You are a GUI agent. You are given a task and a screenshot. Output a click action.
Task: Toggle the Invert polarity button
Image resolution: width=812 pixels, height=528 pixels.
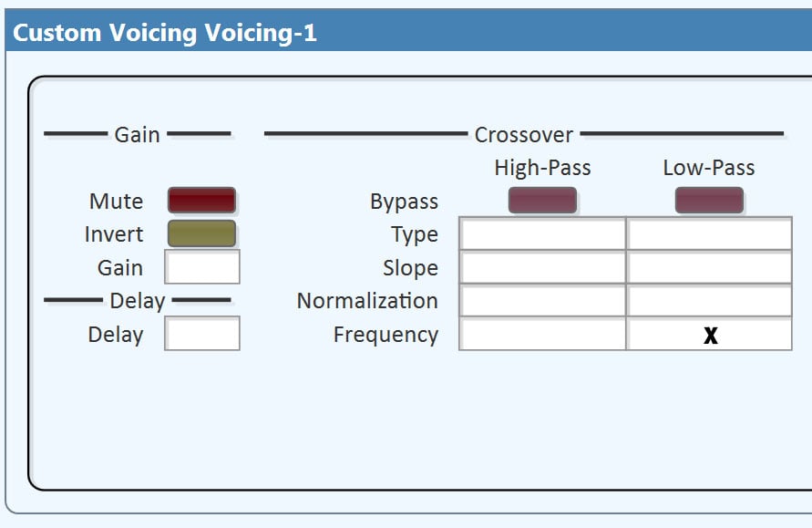201,233
